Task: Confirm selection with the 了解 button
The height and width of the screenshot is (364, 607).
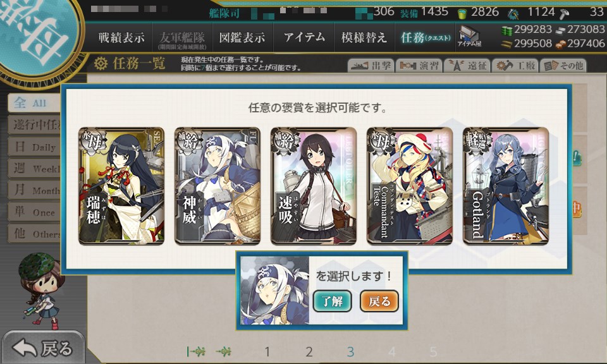Action: tap(332, 301)
